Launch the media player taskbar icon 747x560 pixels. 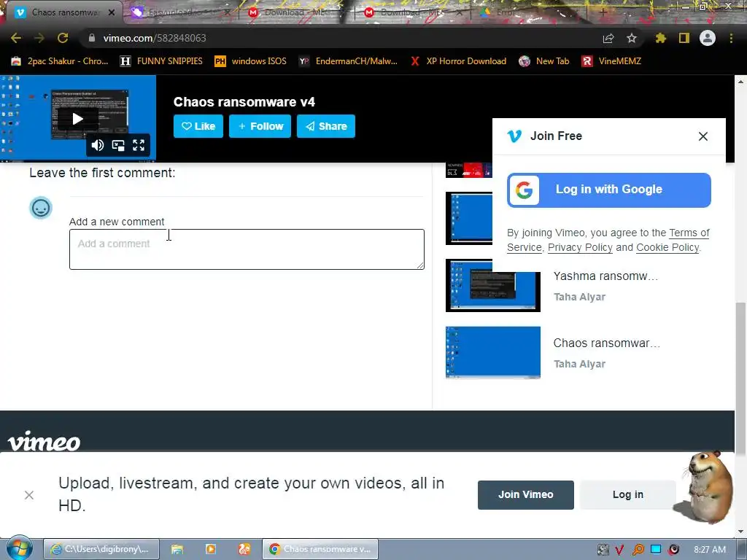pos(211,549)
